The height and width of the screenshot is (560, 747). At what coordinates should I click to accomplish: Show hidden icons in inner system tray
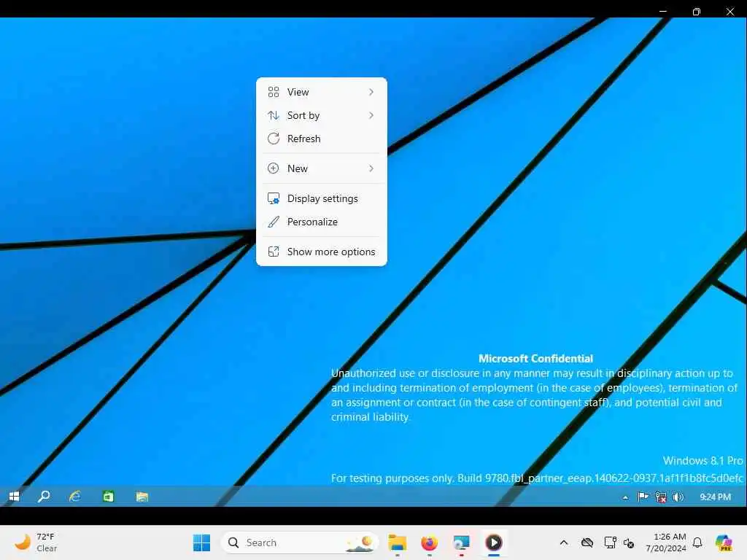[625, 497]
